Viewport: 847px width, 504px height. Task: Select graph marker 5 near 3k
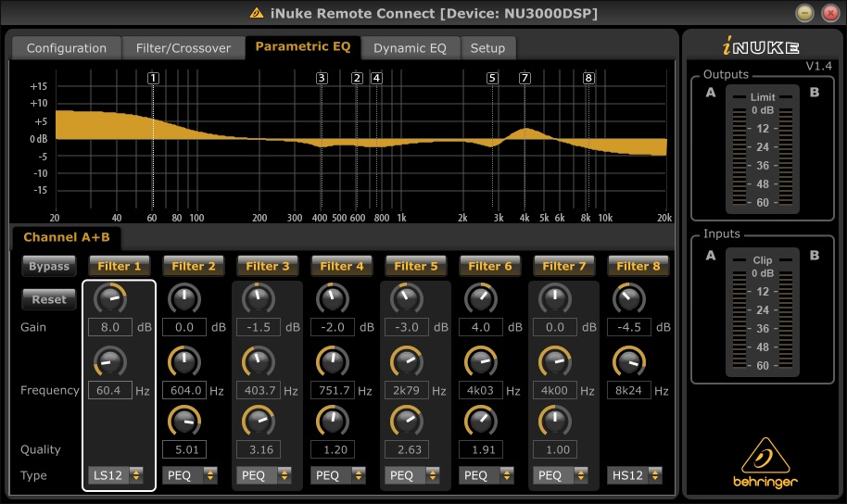492,79
